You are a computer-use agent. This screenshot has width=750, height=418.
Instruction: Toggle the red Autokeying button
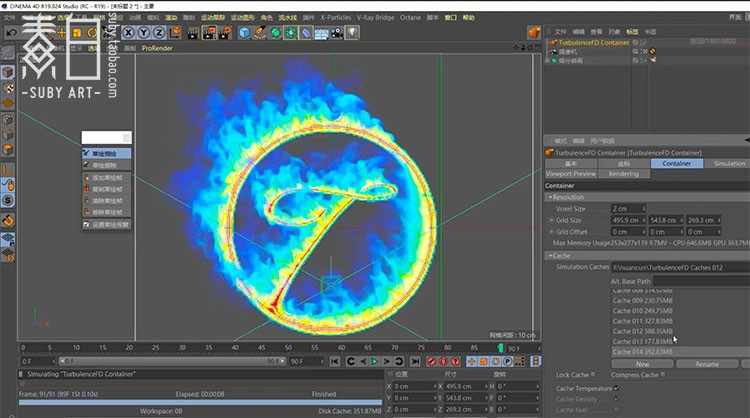(x=443, y=362)
